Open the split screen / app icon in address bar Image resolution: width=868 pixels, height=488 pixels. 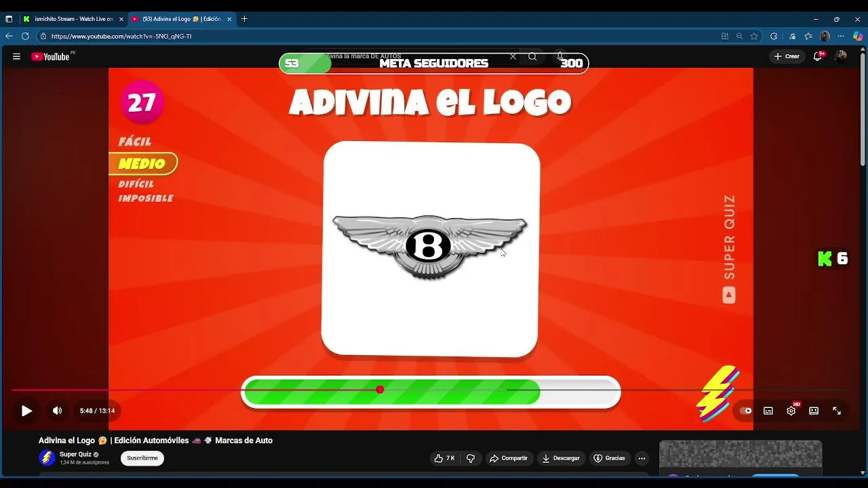pyautogui.click(x=725, y=36)
